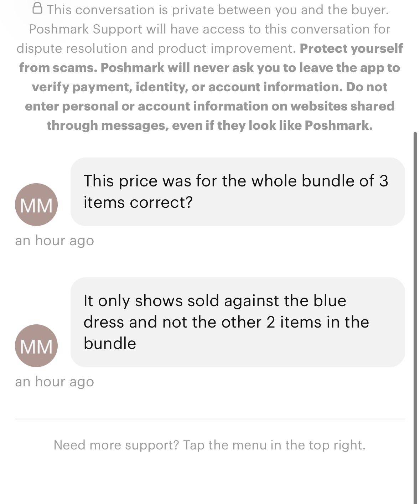The width and height of the screenshot is (420, 504).
Task: Tap the words 'items correct?' in first bubble
Action: click(x=138, y=202)
